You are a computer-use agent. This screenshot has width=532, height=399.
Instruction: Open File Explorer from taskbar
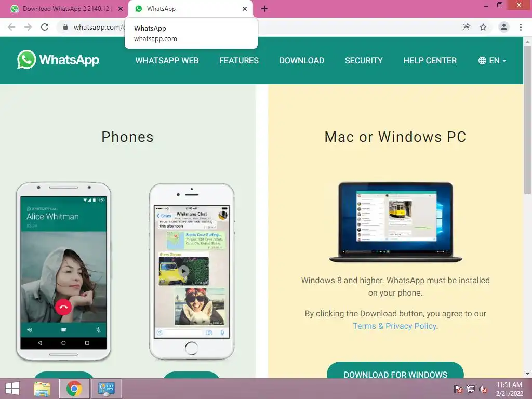pyautogui.click(x=42, y=389)
